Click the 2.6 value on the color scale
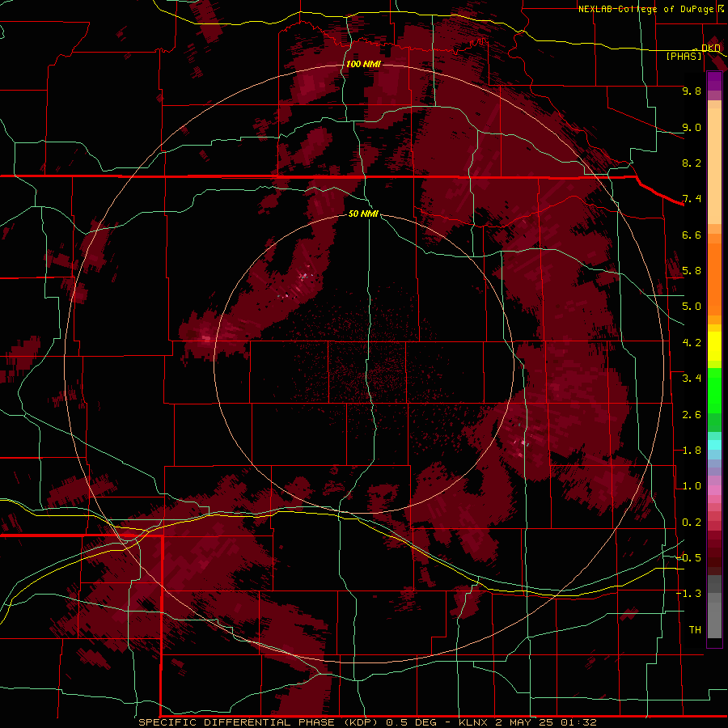Screen dimensions: 728x728 692,415
